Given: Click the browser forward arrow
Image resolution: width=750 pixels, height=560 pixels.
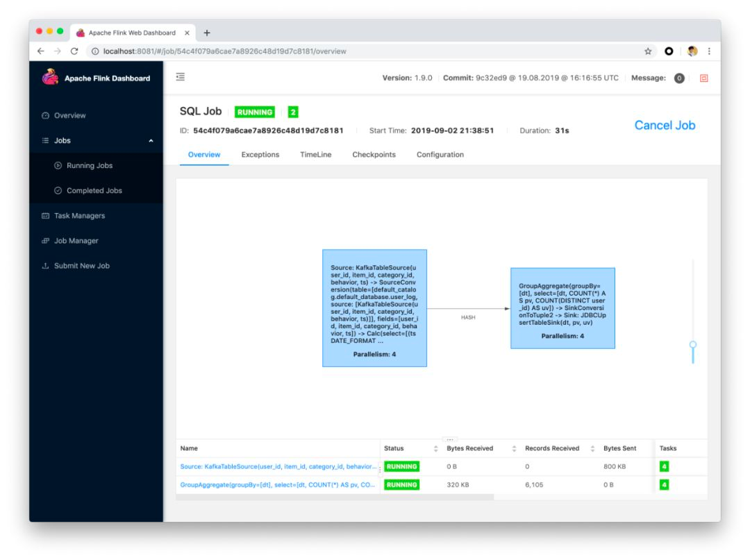Looking at the screenshot, I should click(58, 51).
